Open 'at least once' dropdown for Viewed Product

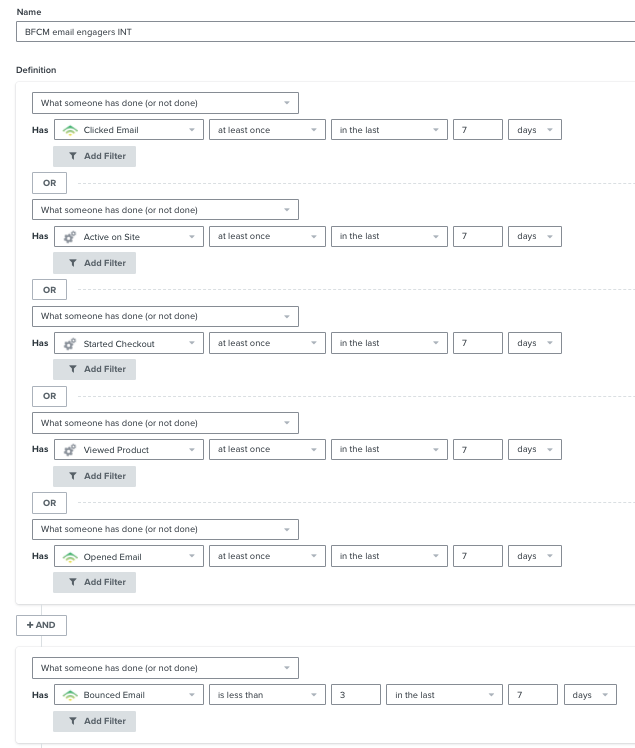pyautogui.click(x=267, y=449)
